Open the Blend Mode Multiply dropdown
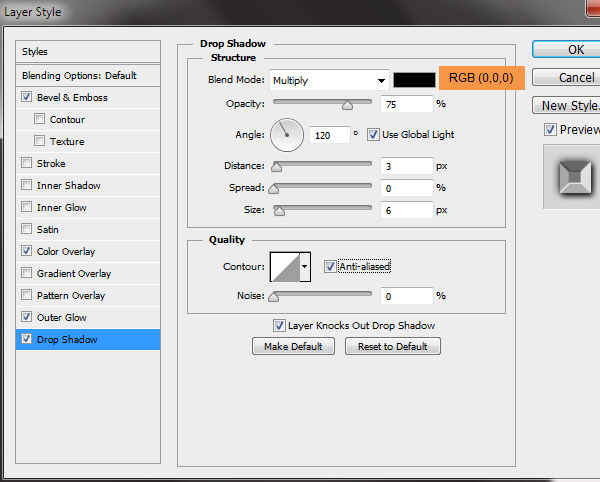The height and width of the screenshot is (482, 600). tap(329, 80)
